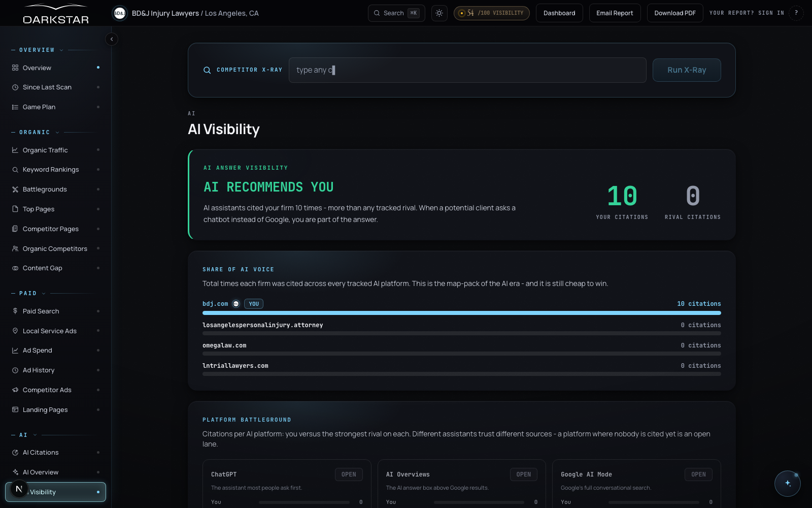The width and height of the screenshot is (812, 508).
Task: Click the 0 Rival Citations number
Action: point(693,196)
